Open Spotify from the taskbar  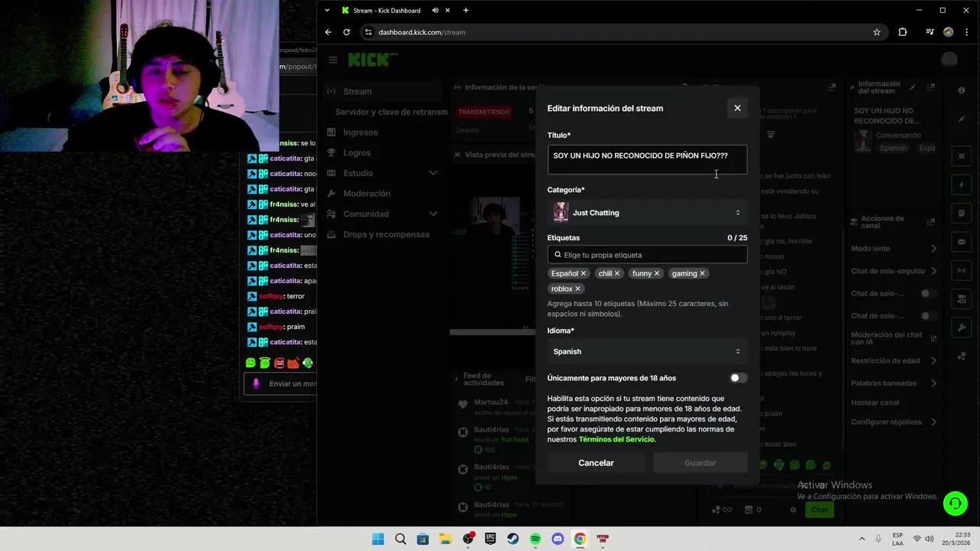(535, 539)
